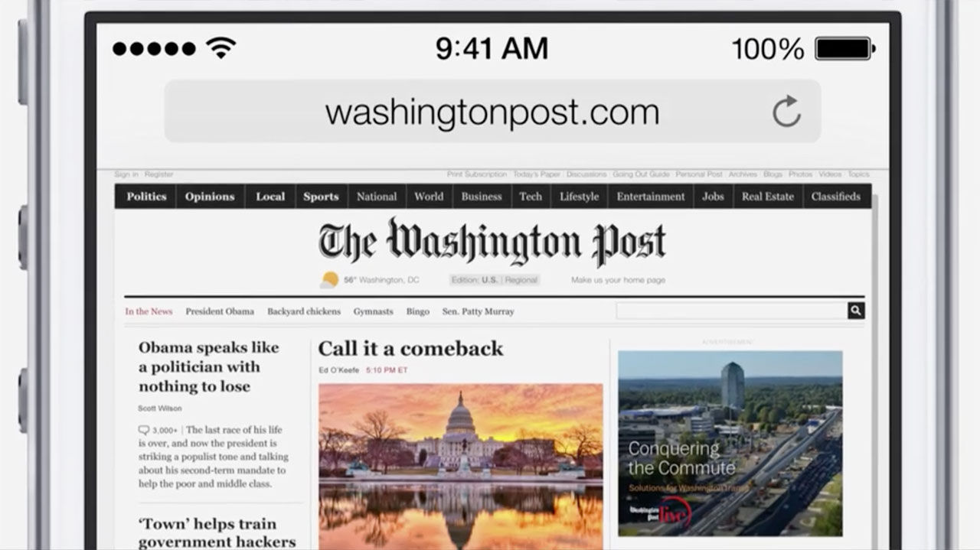Open the Backyard chickens news link

[304, 311]
